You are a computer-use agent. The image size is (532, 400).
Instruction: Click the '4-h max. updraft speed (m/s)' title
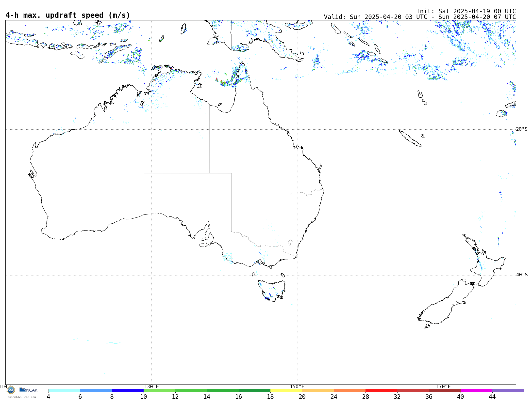pyautogui.click(x=68, y=15)
